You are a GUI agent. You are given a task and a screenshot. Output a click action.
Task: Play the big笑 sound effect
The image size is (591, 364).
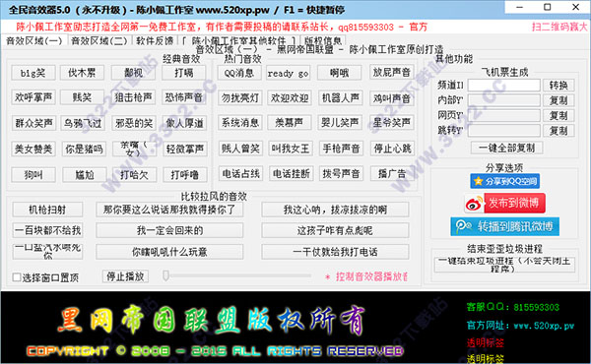point(33,73)
